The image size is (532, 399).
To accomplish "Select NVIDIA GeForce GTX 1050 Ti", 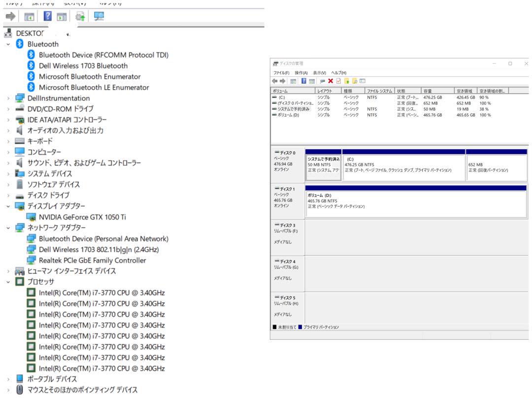I will [x=82, y=217].
